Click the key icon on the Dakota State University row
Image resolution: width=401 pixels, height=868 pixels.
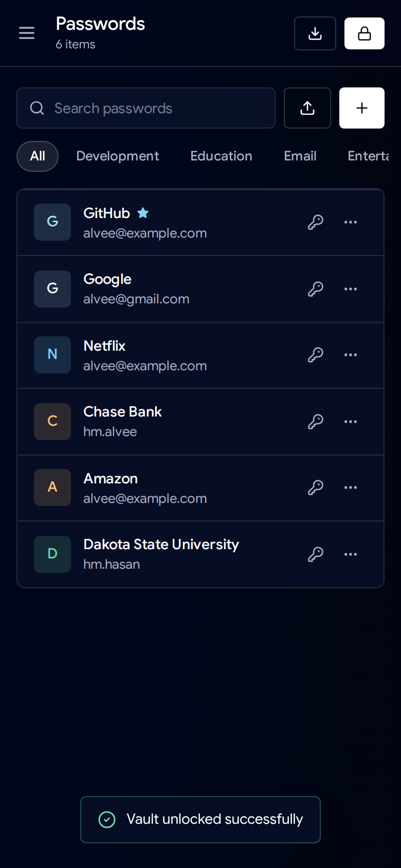tap(316, 554)
